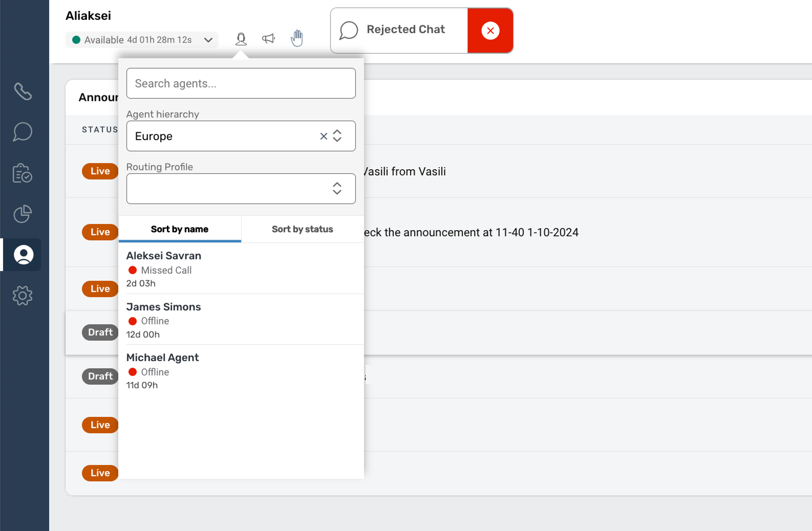This screenshot has width=812, height=531.
Task: Expand the Agent hierarchy dropdown arrows
Action: (337, 136)
